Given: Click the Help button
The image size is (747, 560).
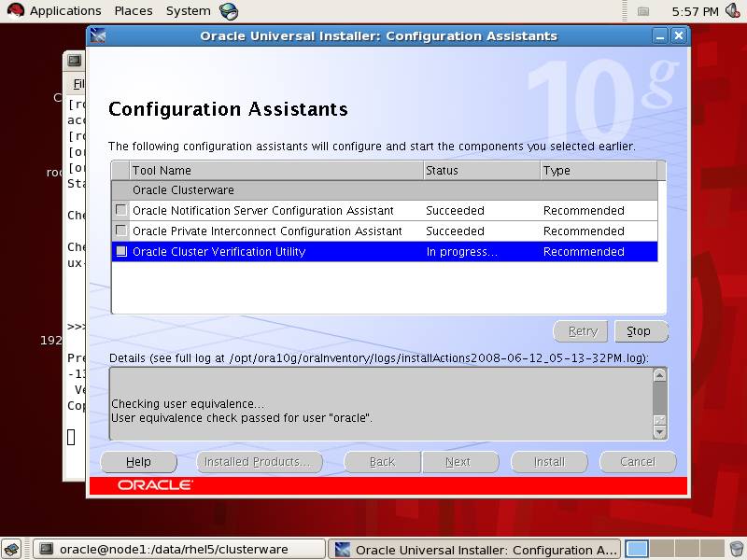Looking at the screenshot, I should (138, 462).
